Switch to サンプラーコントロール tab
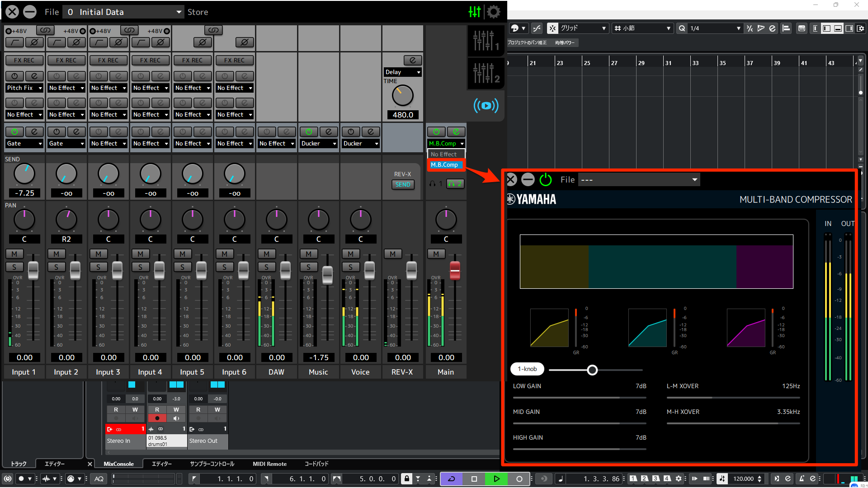This screenshot has width=868, height=488. point(212,464)
